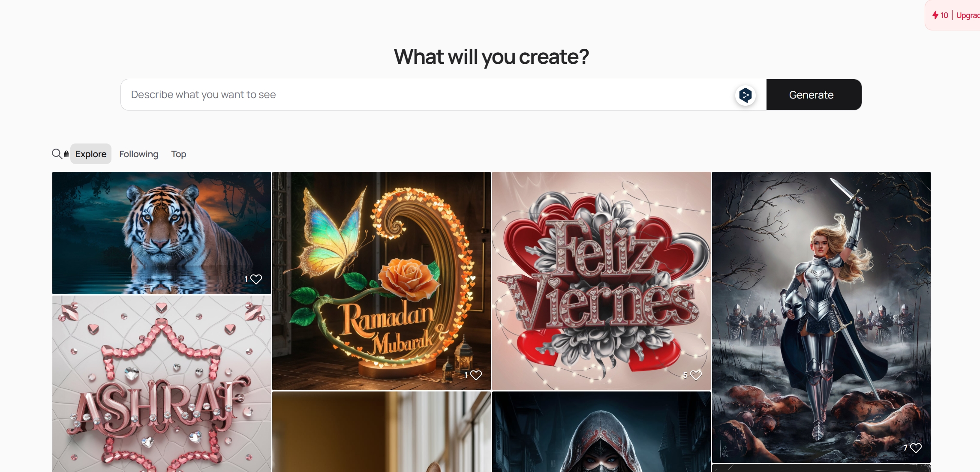Open the Feliz Viernes hearts thumbnail
The width and height of the screenshot is (980, 472).
point(601,281)
